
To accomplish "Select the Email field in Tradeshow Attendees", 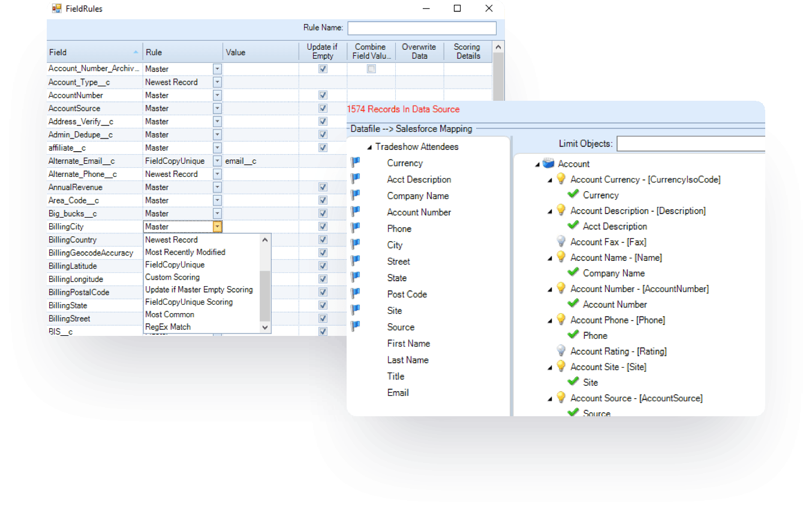I will point(398,393).
